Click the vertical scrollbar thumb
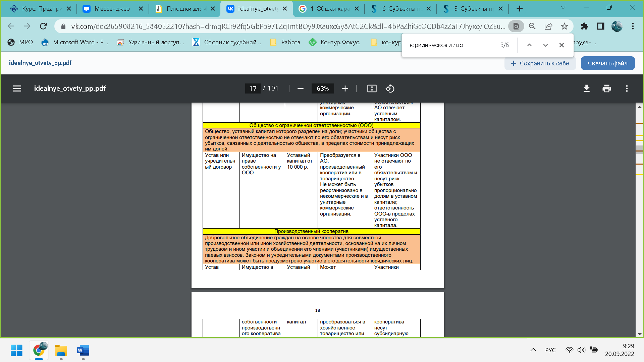Image resolution: width=644 pixels, height=362 pixels. (x=640, y=149)
